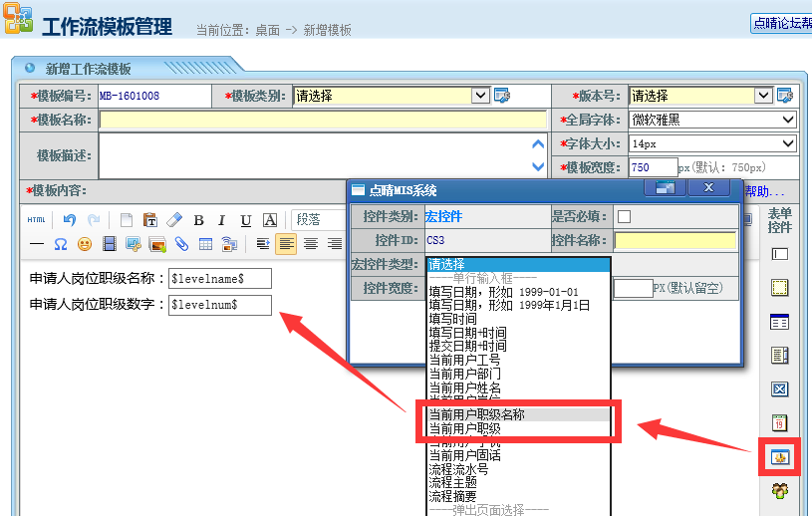Undo the last edit in editor
Viewport: 812px width, 516px height.
(x=69, y=220)
